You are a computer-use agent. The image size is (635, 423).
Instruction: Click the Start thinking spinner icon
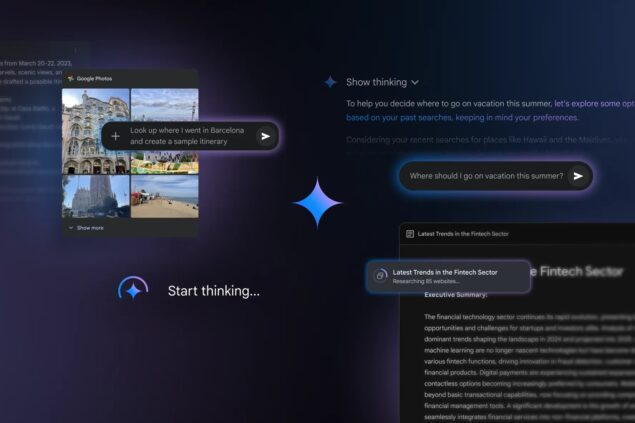(133, 289)
